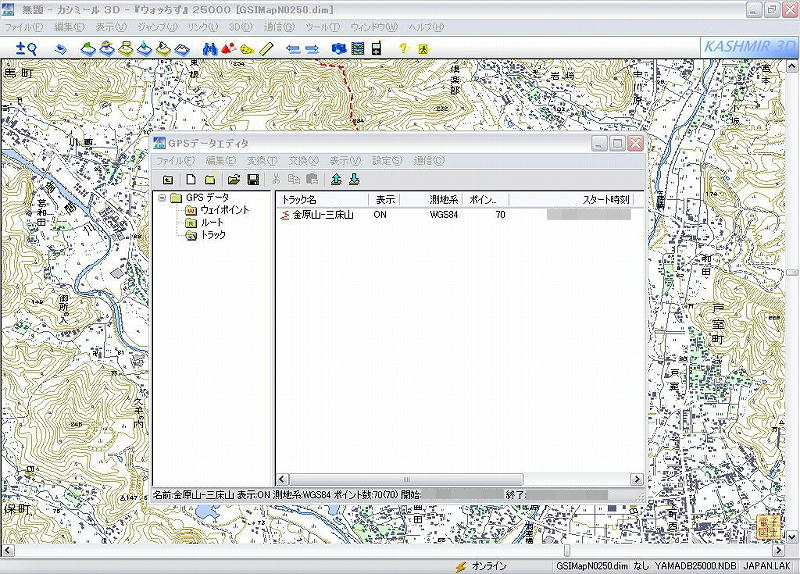Click the blue map sheet icon in main toolbar
Screen dimensions: 800x574
[x=61, y=49]
